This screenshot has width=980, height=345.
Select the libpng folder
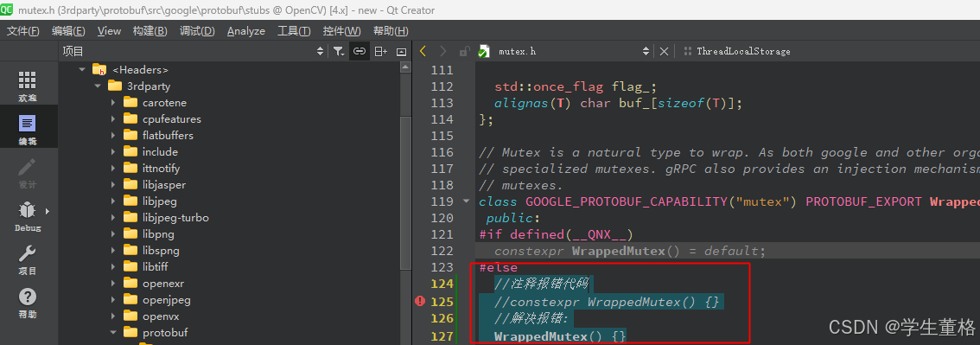tap(158, 233)
